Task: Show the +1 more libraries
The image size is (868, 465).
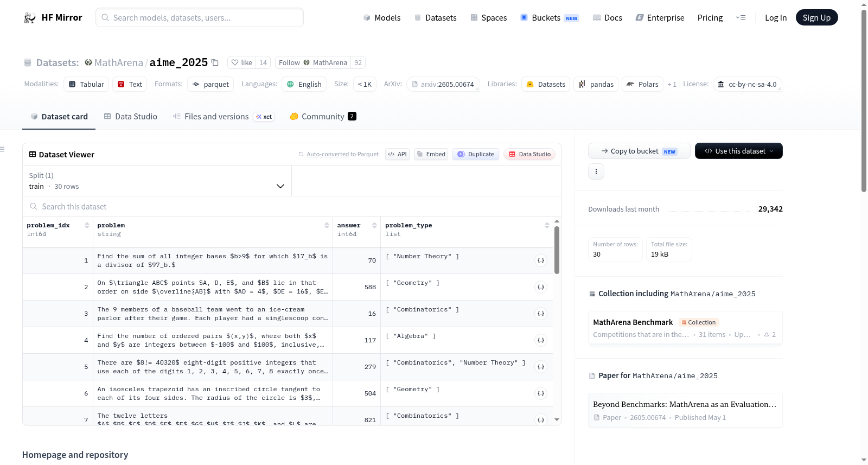Action: click(672, 84)
